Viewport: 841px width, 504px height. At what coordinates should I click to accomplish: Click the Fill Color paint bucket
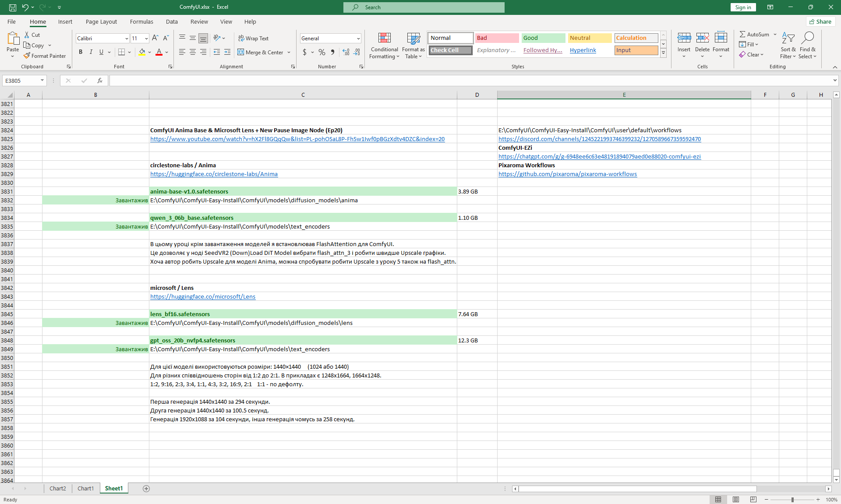tap(142, 52)
